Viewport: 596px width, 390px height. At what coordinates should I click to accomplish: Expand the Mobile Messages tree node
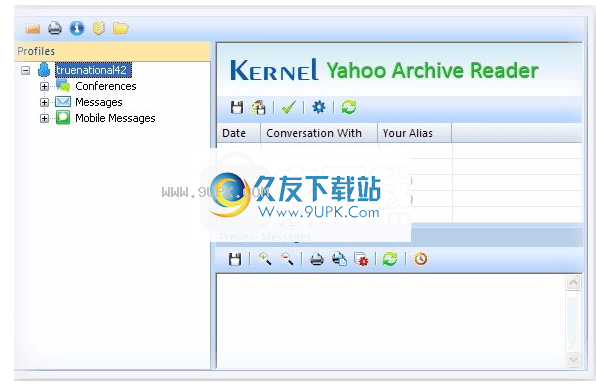click(x=44, y=118)
